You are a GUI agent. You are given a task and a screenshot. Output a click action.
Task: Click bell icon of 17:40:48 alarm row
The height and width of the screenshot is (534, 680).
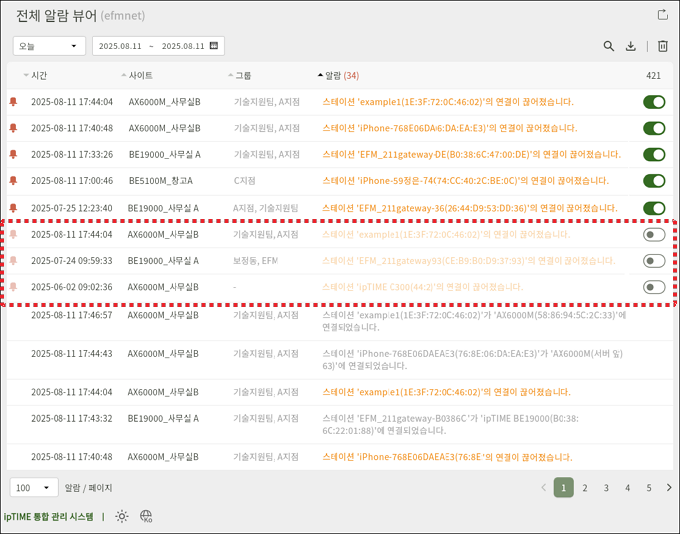coord(14,128)
